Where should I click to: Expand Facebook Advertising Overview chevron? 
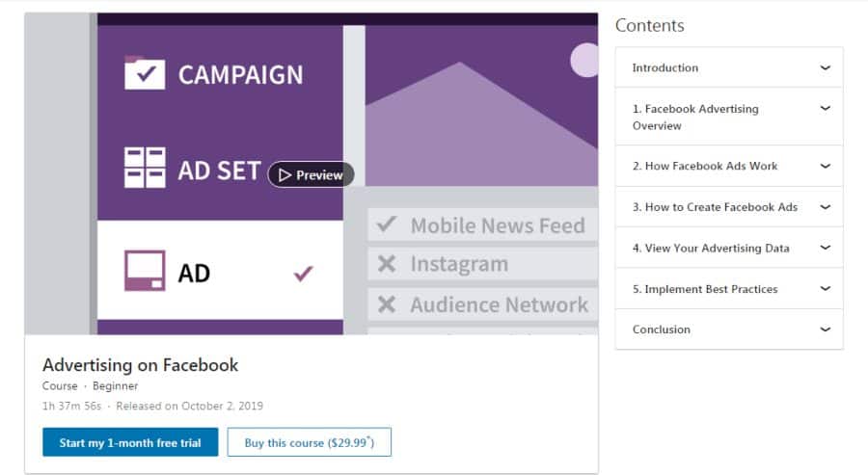(825, 108)
